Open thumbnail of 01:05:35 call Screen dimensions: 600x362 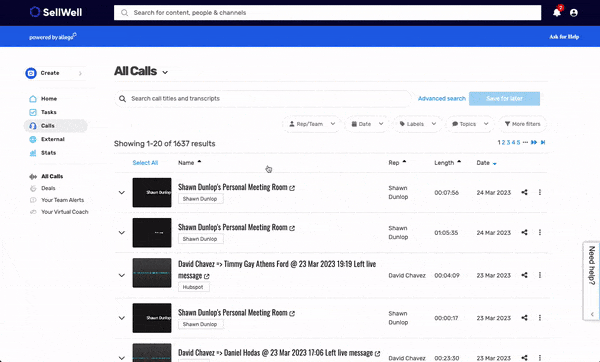pyautogui.click(x=152, y=233)
